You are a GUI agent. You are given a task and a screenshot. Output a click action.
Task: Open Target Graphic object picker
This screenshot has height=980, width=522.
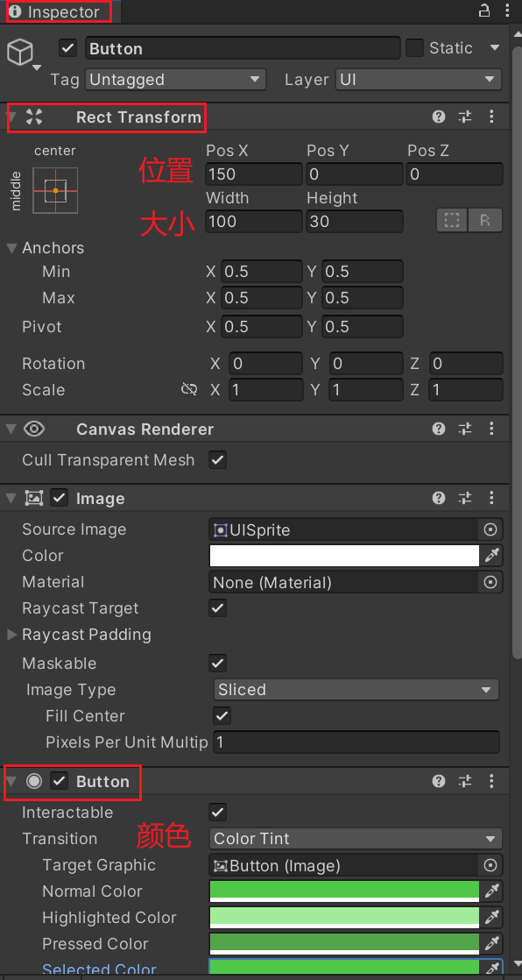(x=490, y=866)
